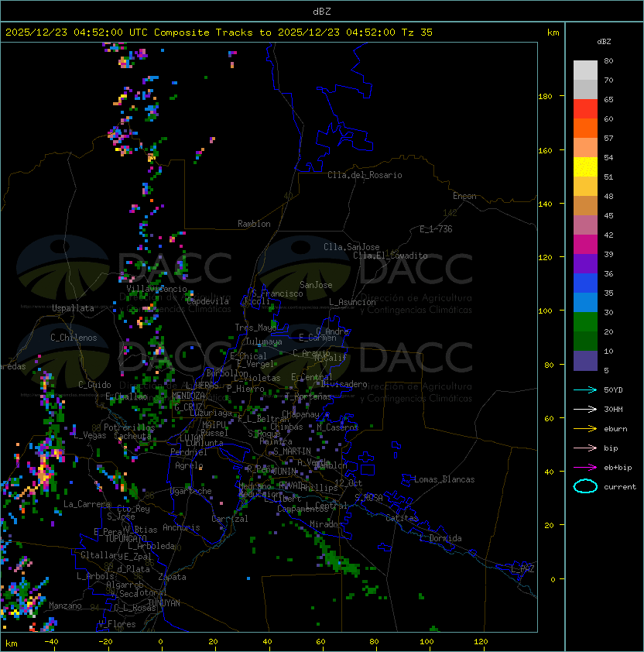
Task: Click the 'E_1-736' label on map
Action: tap(436, 229)
